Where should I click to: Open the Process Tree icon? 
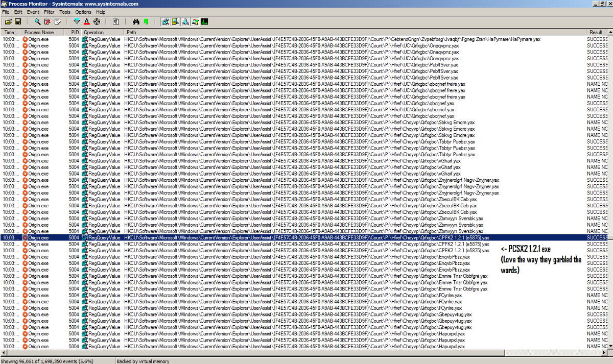116,21
